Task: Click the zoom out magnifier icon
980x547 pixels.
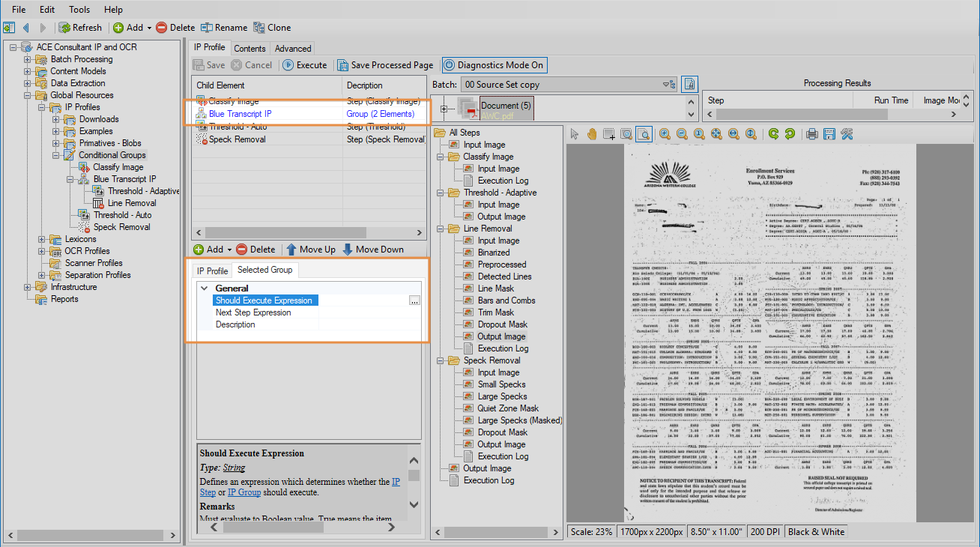Action: tap(682, 134)
